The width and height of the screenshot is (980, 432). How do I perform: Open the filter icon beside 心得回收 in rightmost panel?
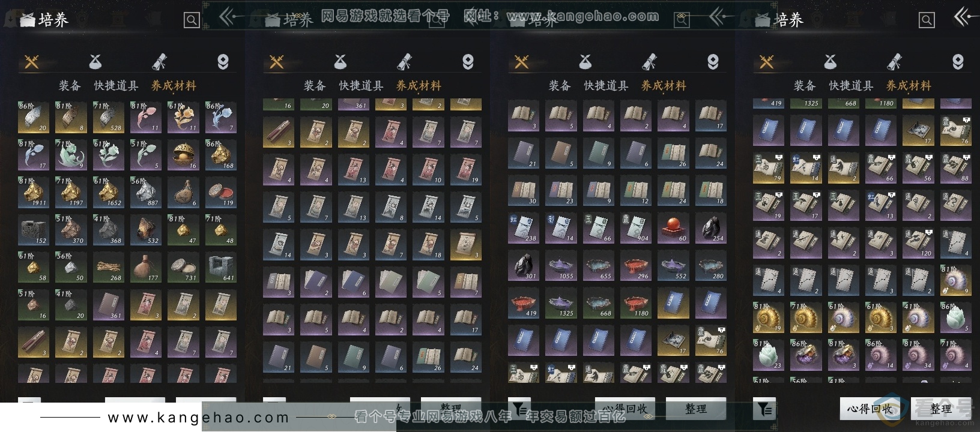tap(764, 408)
